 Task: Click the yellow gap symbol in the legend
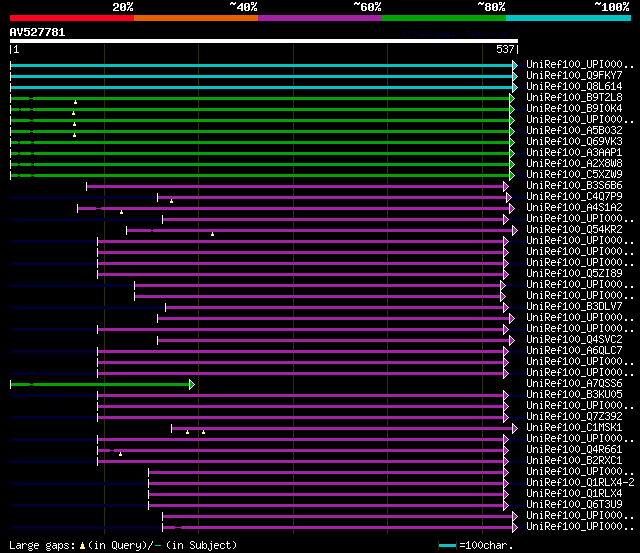tap(82, 546)
